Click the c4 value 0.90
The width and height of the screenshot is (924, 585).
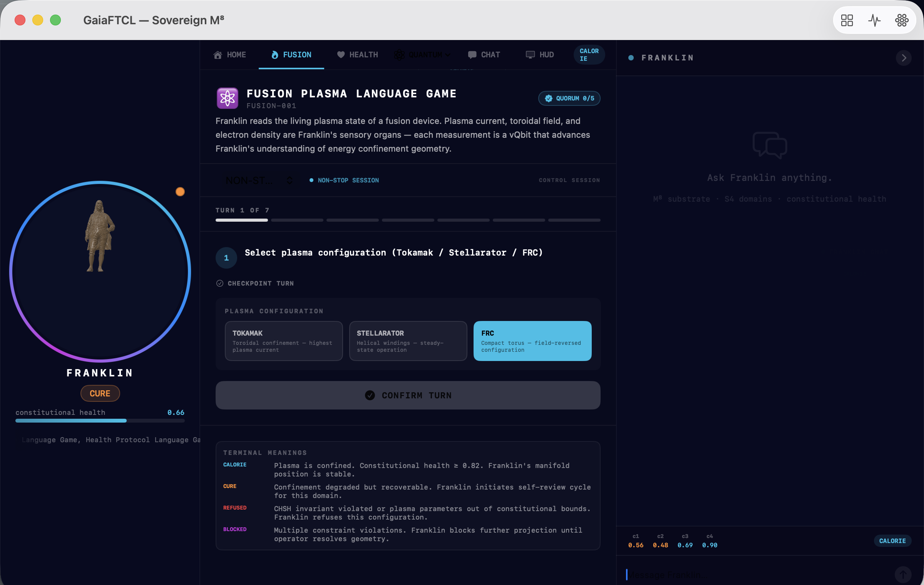(710, 545)
